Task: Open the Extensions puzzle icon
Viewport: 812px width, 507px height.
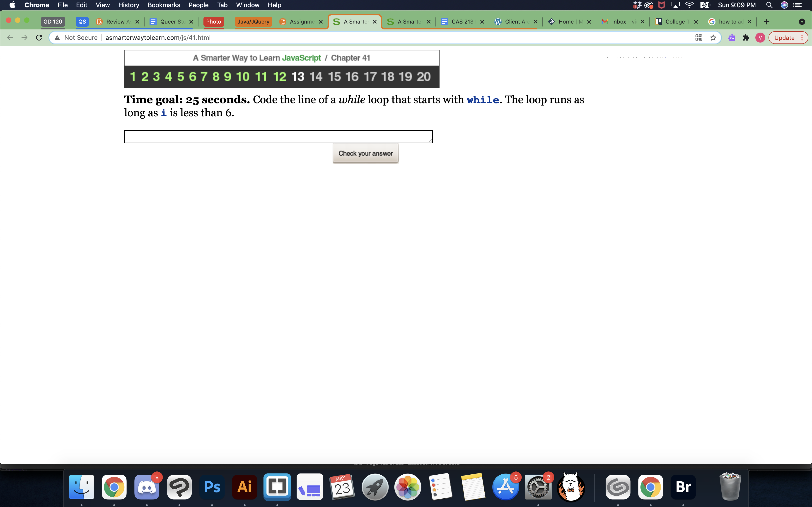Action: pos(746,38)
